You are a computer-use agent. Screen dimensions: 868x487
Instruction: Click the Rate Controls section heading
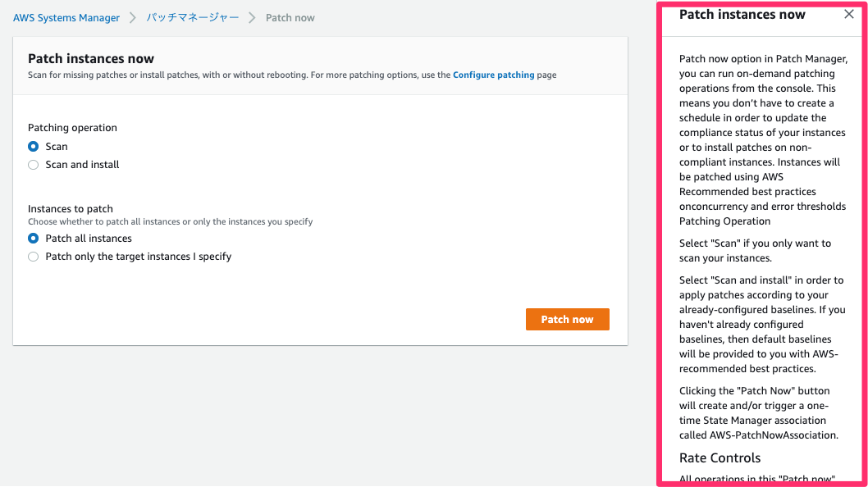pos(720,457)
